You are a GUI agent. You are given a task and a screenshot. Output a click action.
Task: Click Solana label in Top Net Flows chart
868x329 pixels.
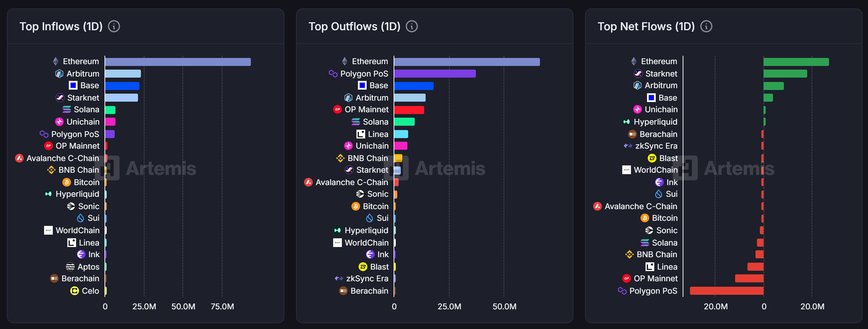[x=665, y=243]
